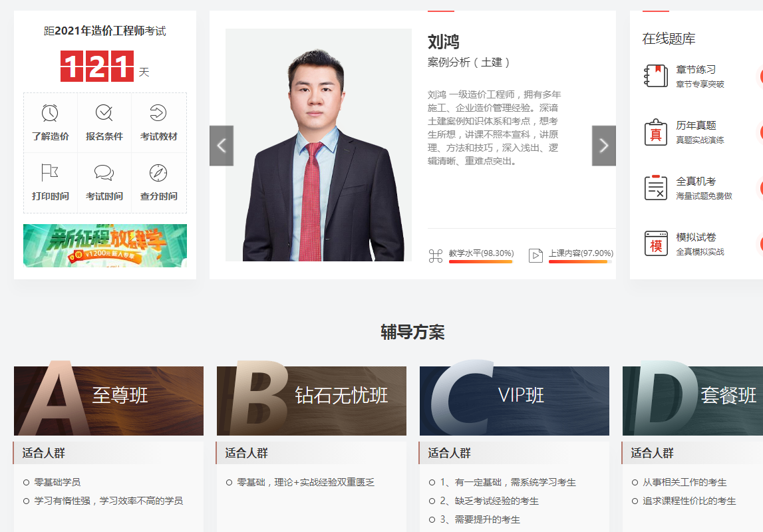The image size is (763, 532).
Task: Click the 零基础学员 list item
Action: click(57, 482)
